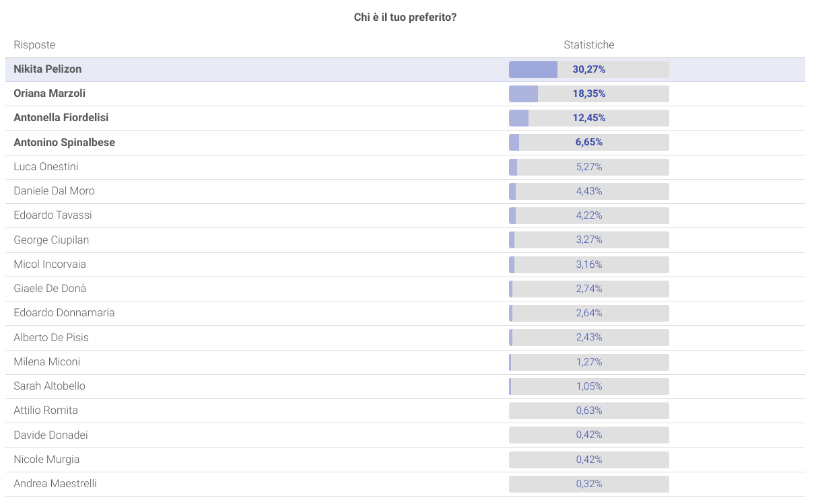814x504 pixels.
Task: Select the Sarah Altobello name
Action: click(x=50, y=386)
